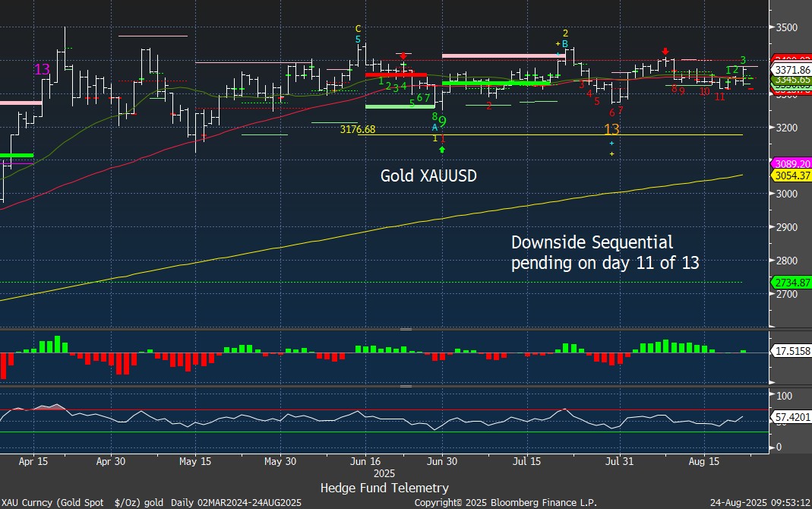Click the white 3371.86 last price tag

point(791,69)
